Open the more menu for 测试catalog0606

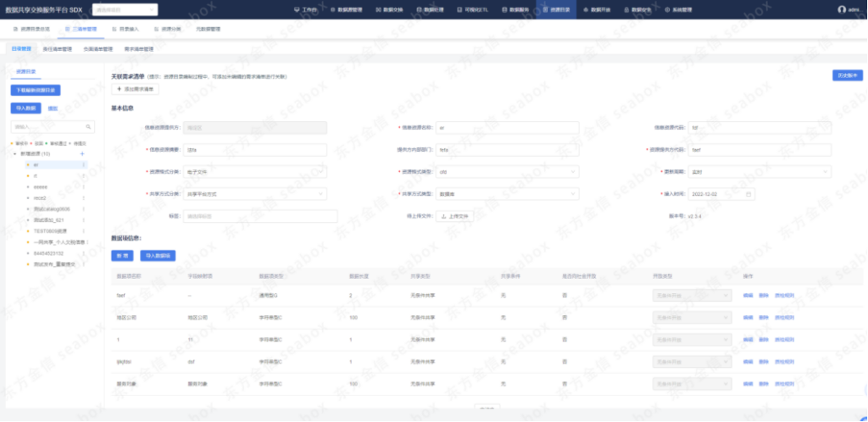[84, 209]
